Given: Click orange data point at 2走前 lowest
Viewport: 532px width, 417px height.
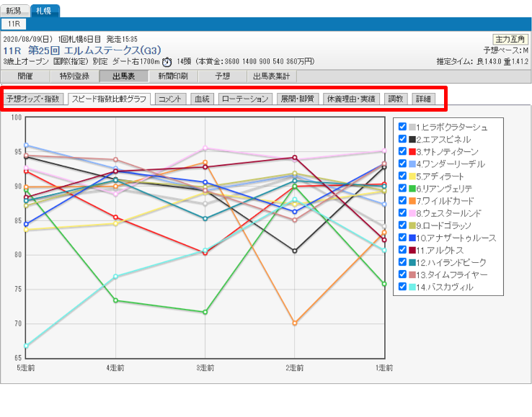Looking at the screenshot, I should (295, 323).
